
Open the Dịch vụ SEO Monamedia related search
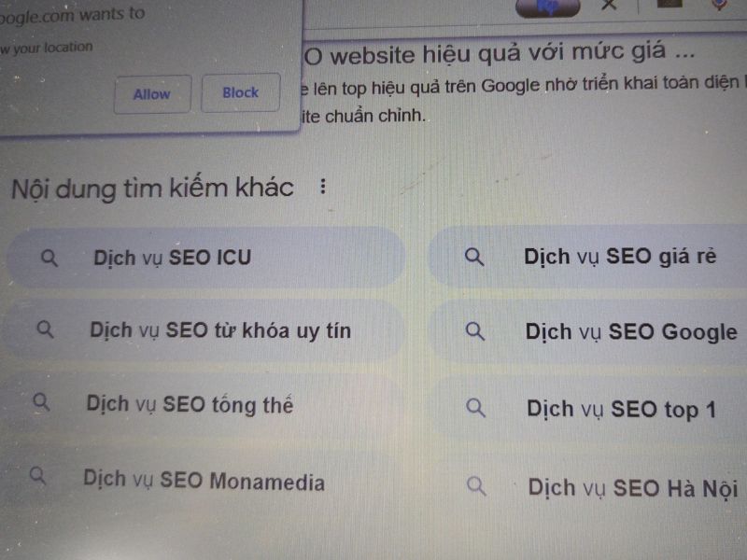[204, 481]
